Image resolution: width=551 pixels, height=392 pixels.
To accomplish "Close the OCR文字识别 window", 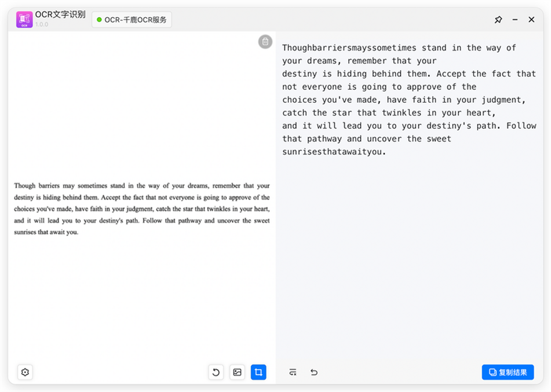I will pos(531,20).
